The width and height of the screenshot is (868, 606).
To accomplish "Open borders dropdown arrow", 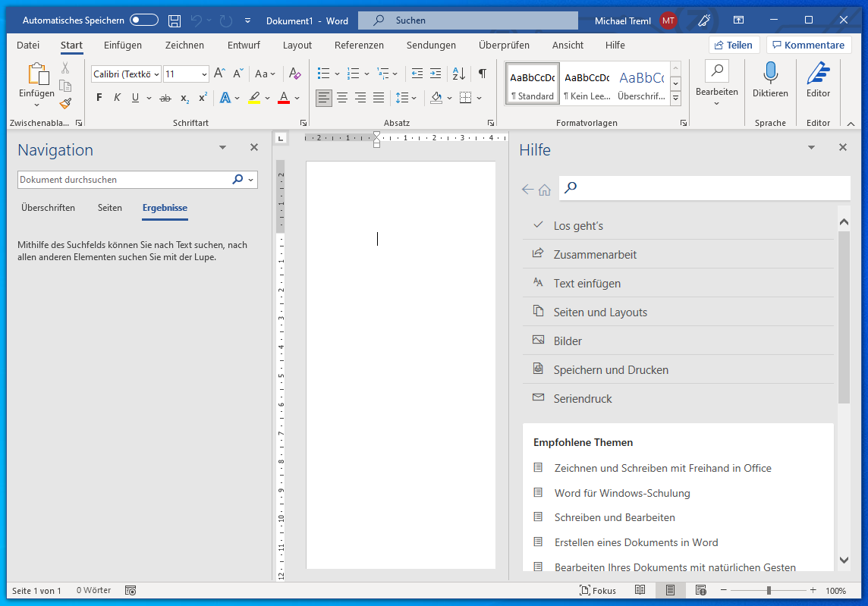I will (479, 98).
